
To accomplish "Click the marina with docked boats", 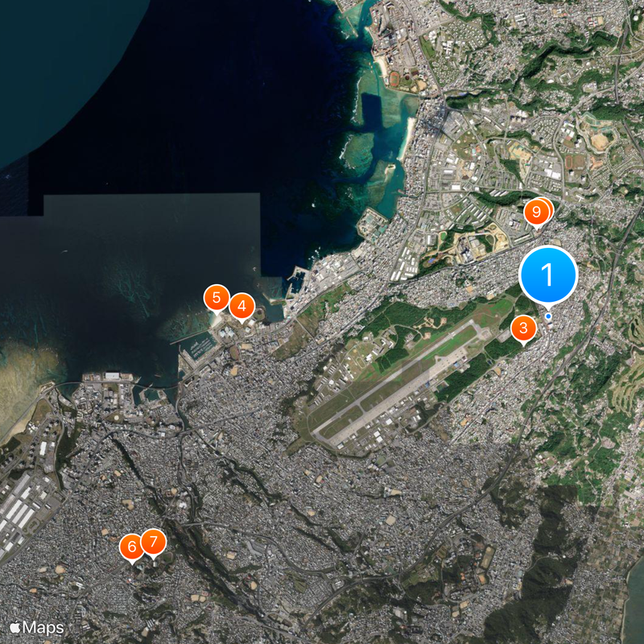I will (x=199, y=345).
